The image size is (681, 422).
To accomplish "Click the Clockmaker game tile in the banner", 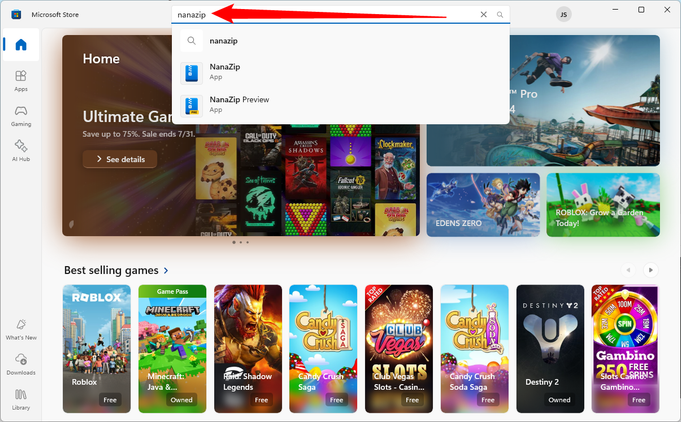I will [395, 168].
